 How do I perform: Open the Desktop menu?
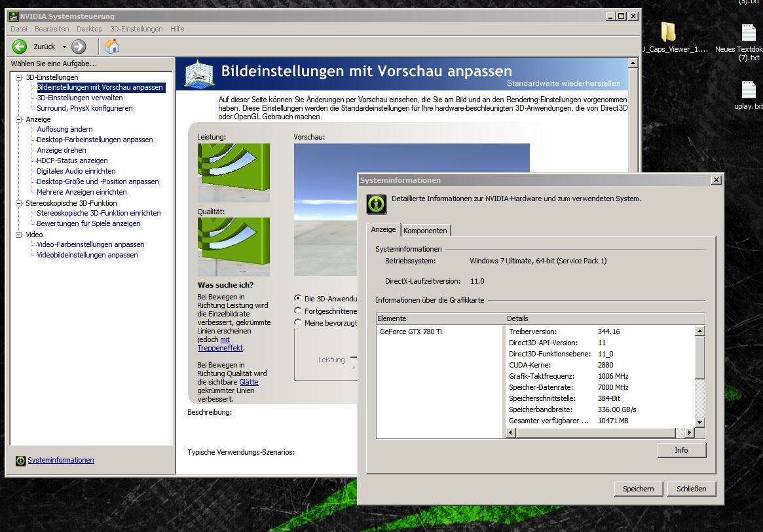[90, 29]
